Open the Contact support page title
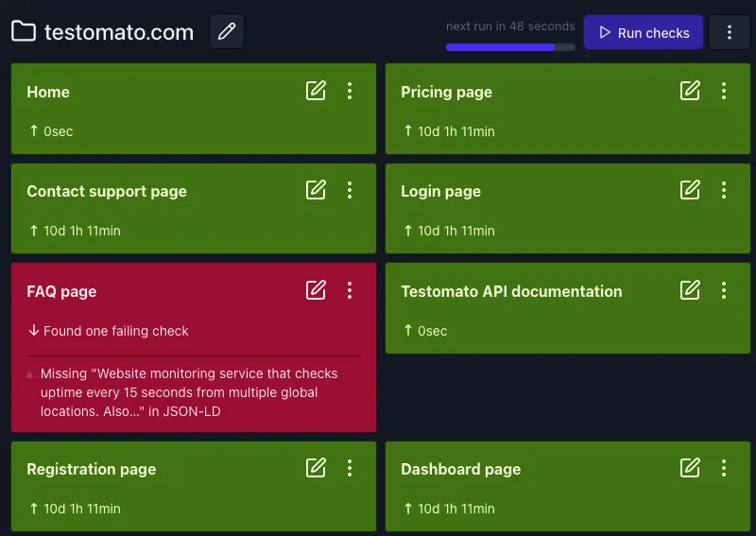756x536 pixels. 107,192
